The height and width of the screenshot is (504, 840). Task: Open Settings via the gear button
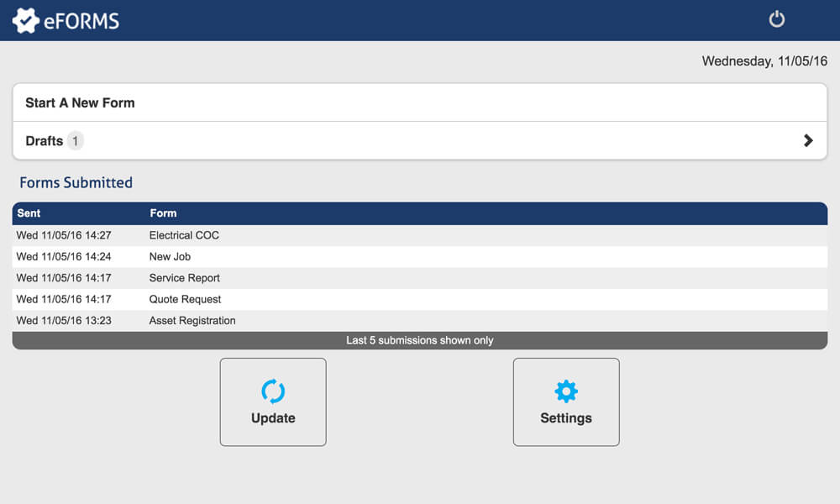(566, 402)
